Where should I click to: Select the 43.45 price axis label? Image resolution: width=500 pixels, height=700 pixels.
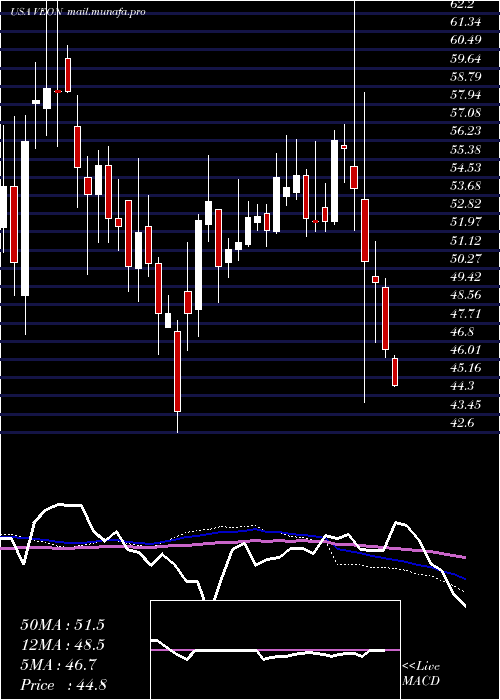click(466, 405)
